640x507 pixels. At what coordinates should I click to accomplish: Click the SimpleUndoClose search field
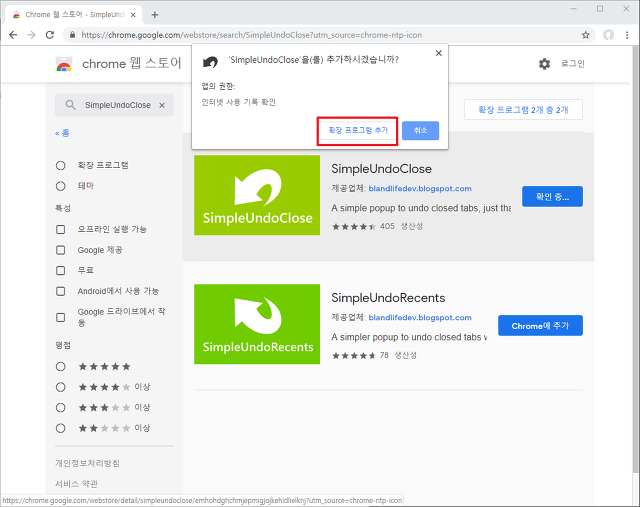coord(114,105)
